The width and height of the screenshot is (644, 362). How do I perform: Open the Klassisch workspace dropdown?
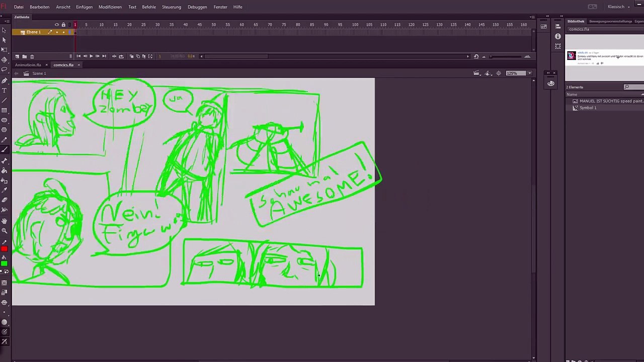619,7
